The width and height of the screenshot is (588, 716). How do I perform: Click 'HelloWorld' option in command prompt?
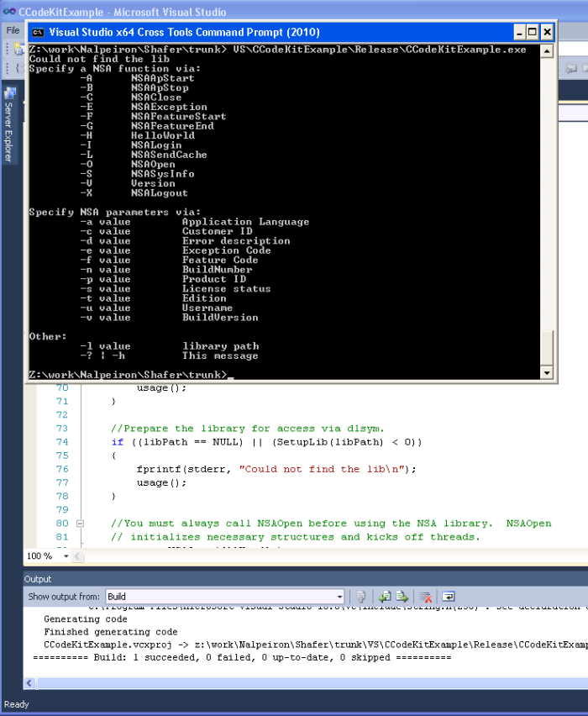tap(162, 135)
